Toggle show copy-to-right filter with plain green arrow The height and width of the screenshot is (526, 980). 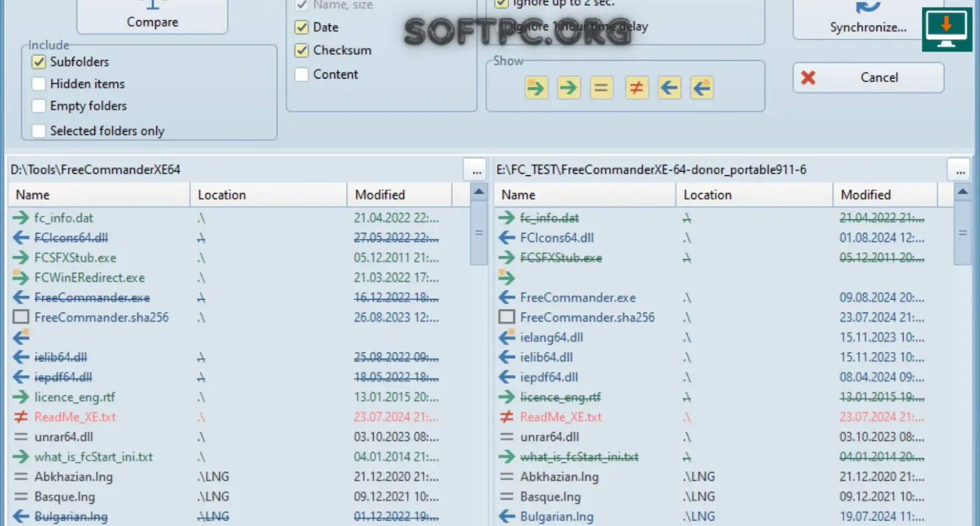[x=569, y=88]
